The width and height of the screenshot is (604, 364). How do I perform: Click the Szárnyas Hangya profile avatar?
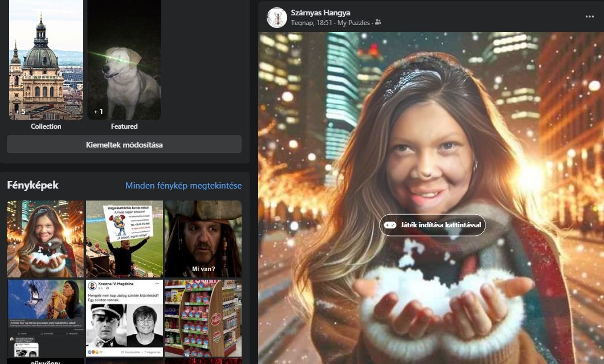(276, 18)
